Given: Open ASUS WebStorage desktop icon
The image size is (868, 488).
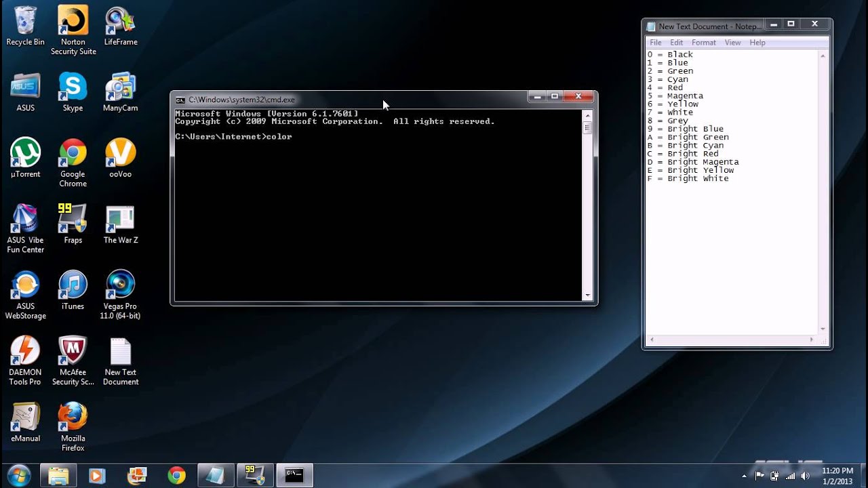Looking at the screenshot, I should pyautogui.click(x=25, y=295).
